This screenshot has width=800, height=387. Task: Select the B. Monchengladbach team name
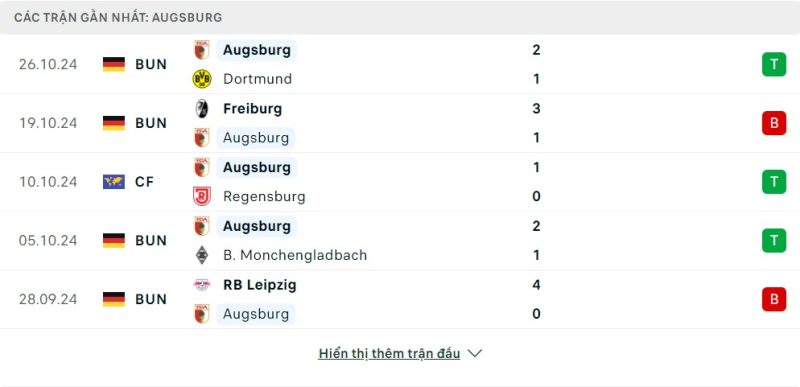click(295, 255)
